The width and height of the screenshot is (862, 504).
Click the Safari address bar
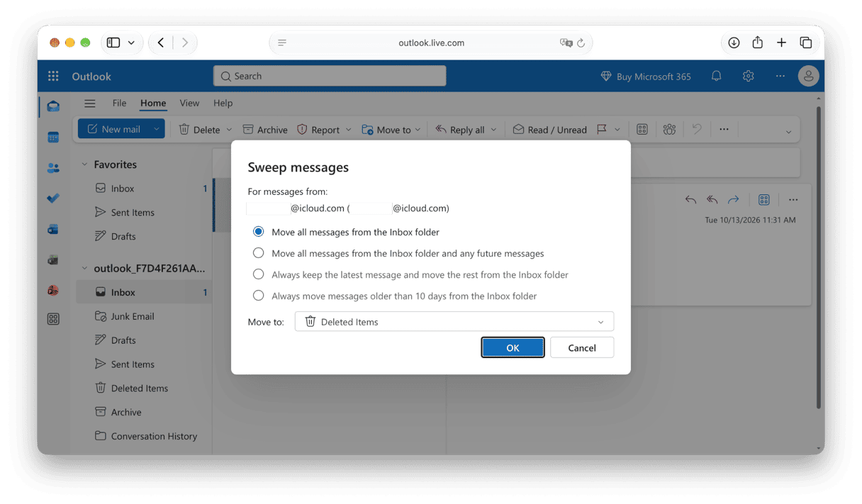pos(431,43)
